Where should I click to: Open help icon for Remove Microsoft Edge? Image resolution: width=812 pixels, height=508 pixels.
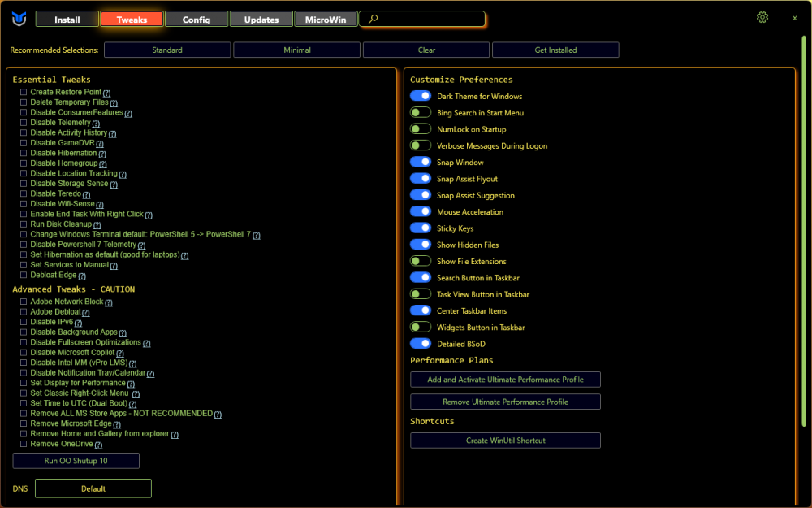(117, 424)
